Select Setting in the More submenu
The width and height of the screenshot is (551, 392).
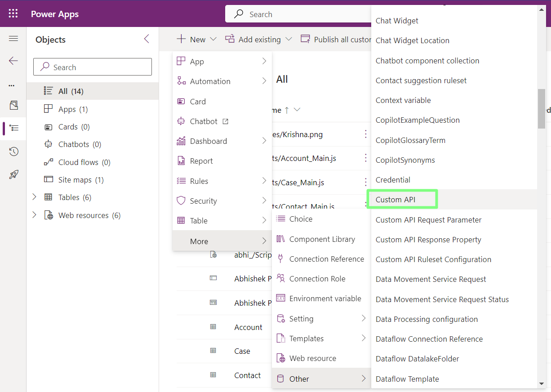point(321,318)
